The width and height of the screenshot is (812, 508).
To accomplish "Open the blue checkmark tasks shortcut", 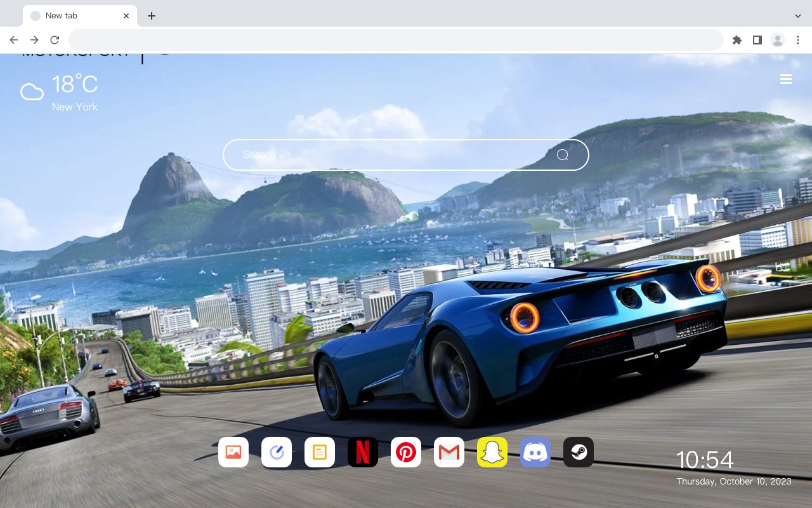I will click(277, 452).
